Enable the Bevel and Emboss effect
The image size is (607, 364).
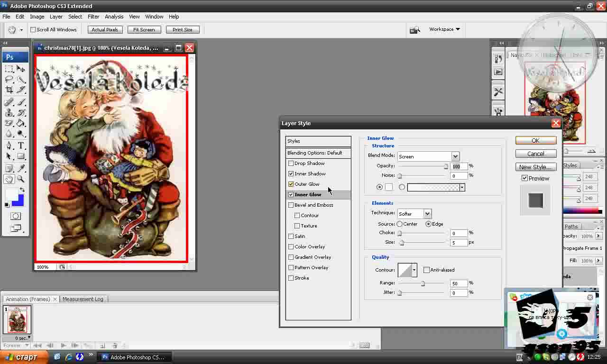291,205
